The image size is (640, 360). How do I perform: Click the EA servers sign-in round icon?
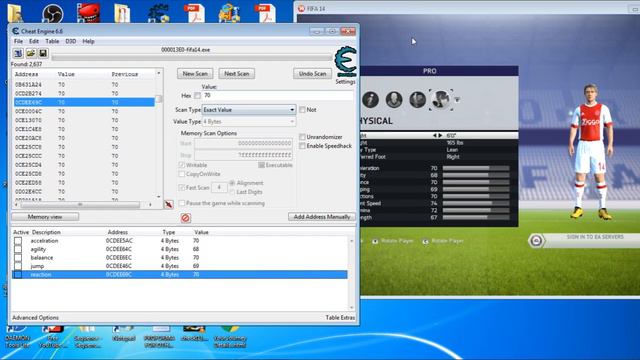pos(536,240)
